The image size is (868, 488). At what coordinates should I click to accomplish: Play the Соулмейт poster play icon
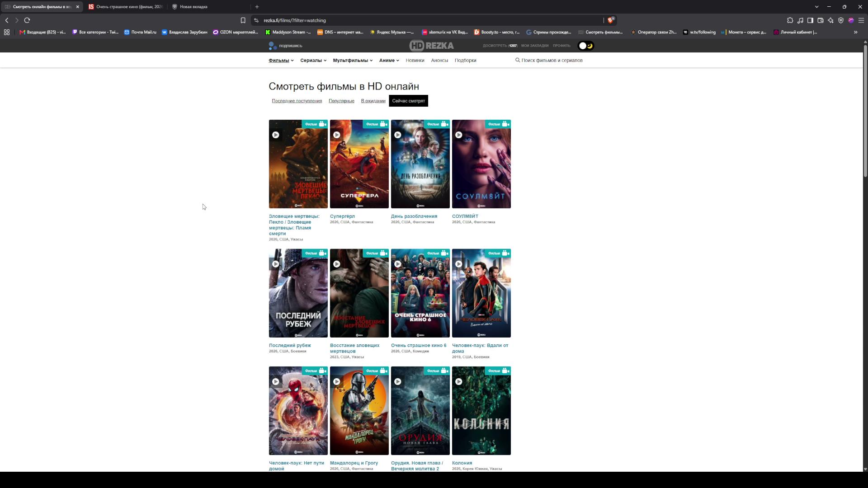(x=459, y=135)
